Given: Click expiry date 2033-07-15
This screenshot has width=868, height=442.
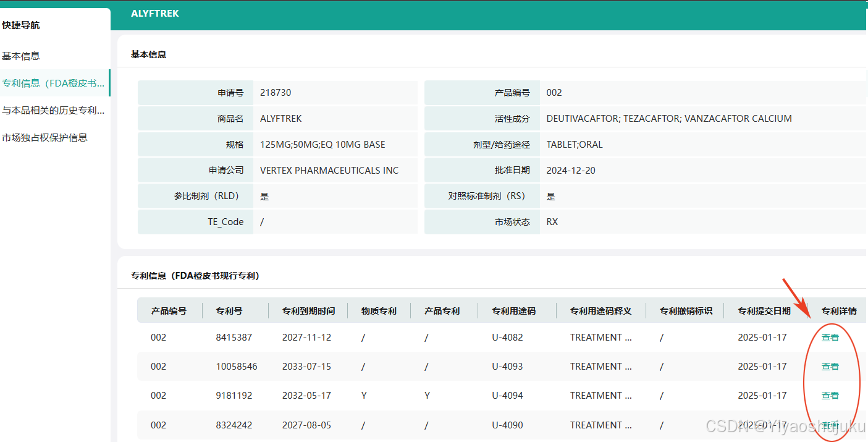Looking at the screenshot, I should (x=306, y=367).
